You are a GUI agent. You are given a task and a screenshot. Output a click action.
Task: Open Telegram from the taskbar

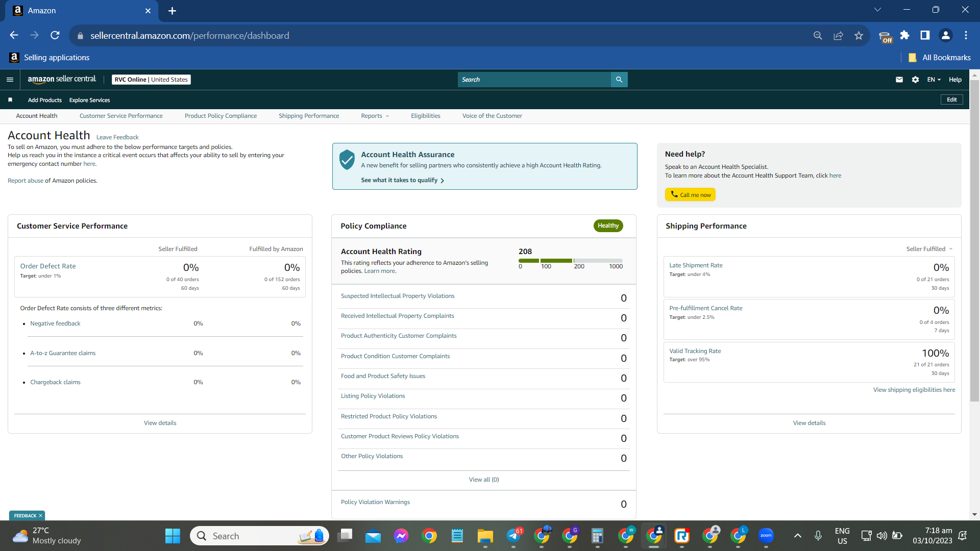click(x=513, y=536)
